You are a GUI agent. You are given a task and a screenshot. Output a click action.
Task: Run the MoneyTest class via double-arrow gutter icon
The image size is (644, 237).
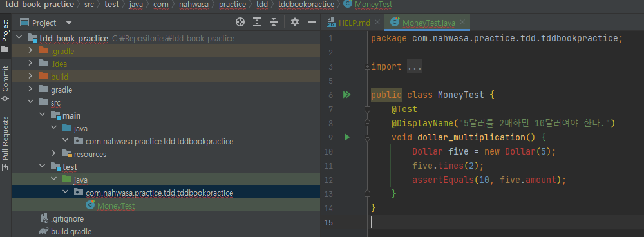tap(346, 95)
